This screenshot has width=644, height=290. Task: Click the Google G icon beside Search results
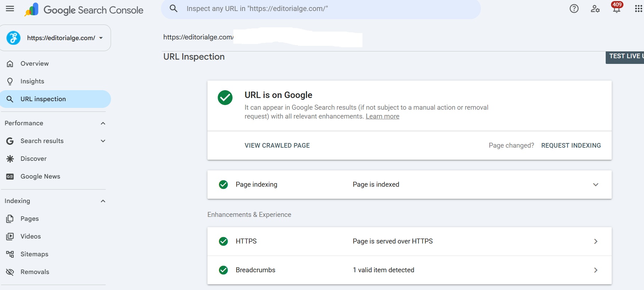[10, 141]
